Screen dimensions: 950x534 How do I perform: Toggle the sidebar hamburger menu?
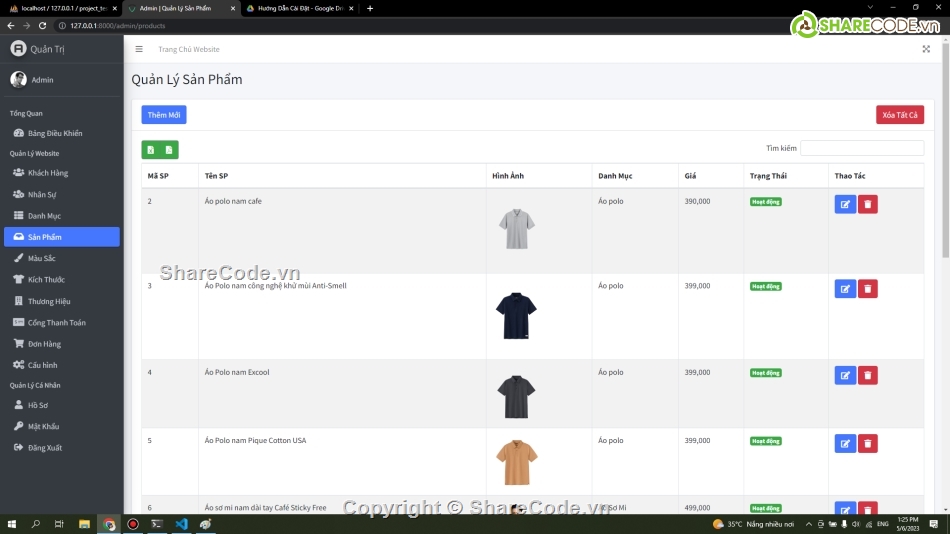click(x=139, y=49)
